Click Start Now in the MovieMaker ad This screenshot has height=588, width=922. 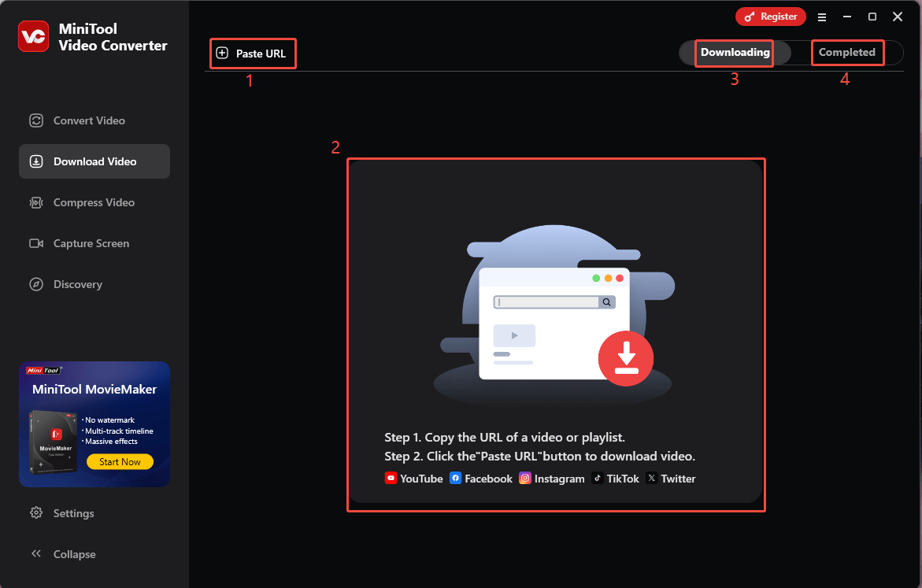tap(120, 461)
